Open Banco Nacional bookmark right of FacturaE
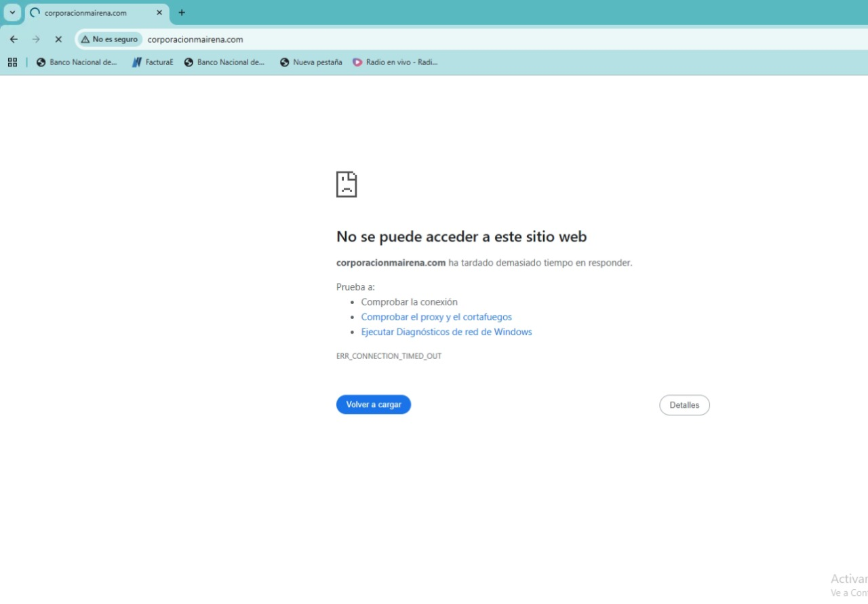This screenshot has height=604, width=868. point(224,62)
